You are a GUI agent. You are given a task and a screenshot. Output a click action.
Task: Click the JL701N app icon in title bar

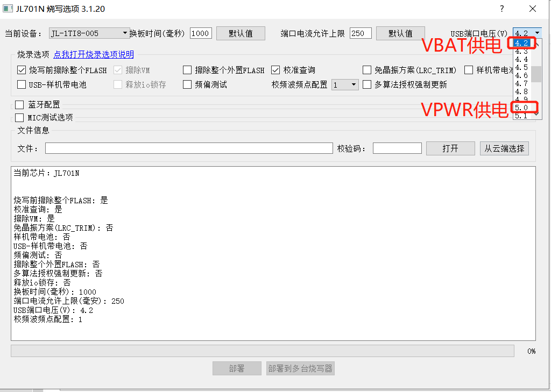tap(8, 9)
